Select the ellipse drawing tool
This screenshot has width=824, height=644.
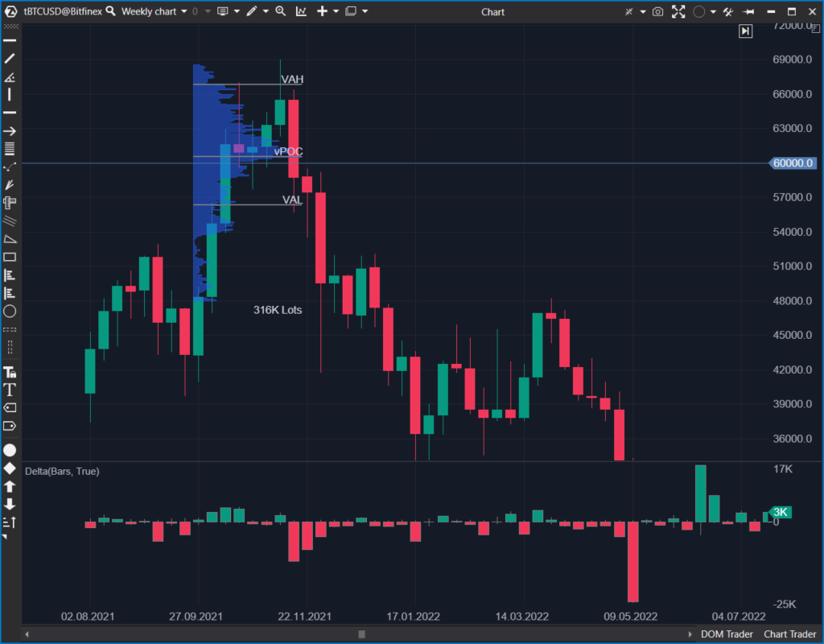10,311
